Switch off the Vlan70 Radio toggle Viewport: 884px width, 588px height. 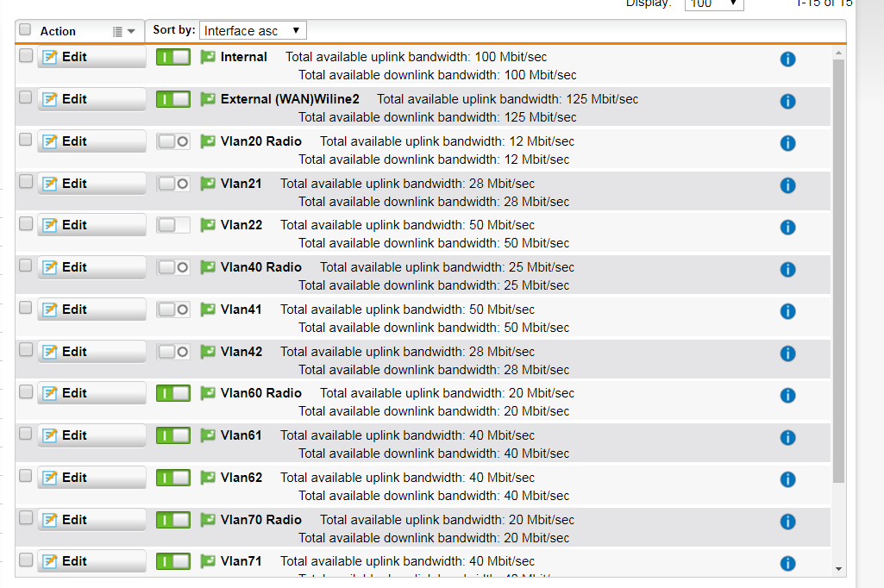point(173,520)
